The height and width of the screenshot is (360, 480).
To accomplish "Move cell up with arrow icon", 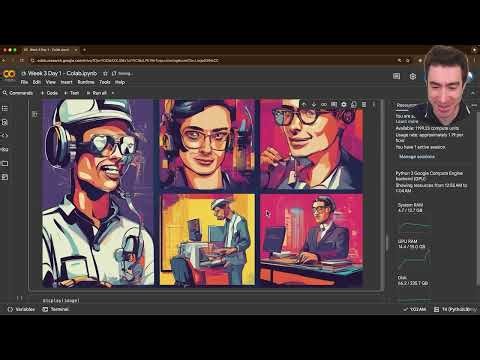I will (304, 104).
